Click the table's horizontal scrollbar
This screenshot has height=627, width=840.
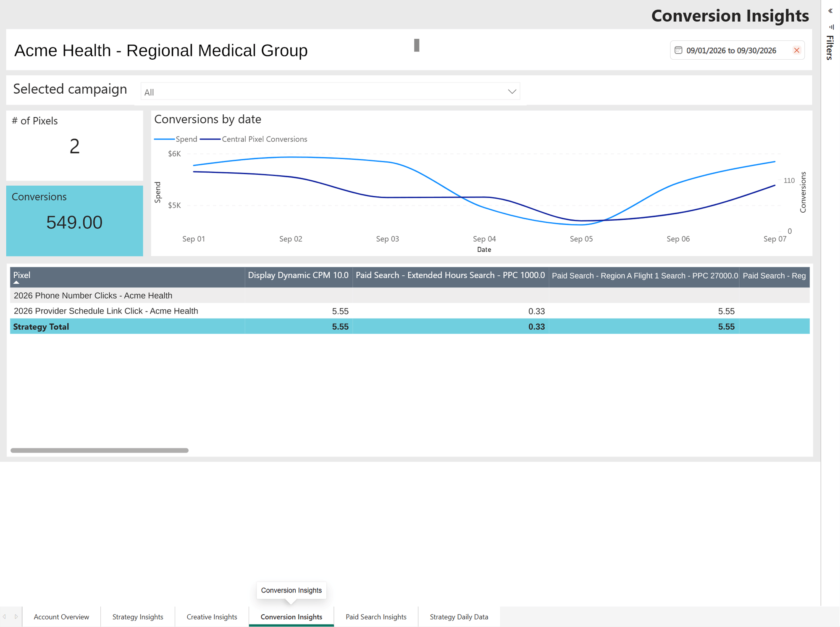[100, 450]
